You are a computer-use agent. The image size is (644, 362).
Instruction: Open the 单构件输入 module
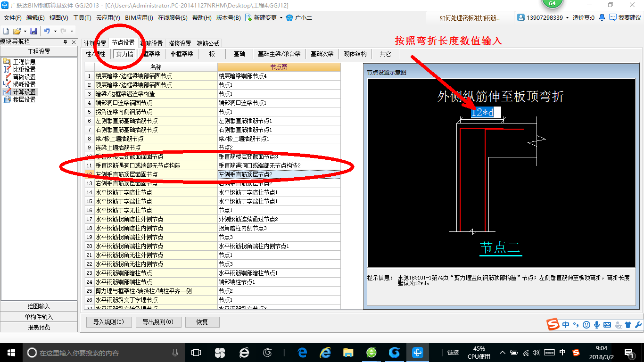[x=39, y=317]
